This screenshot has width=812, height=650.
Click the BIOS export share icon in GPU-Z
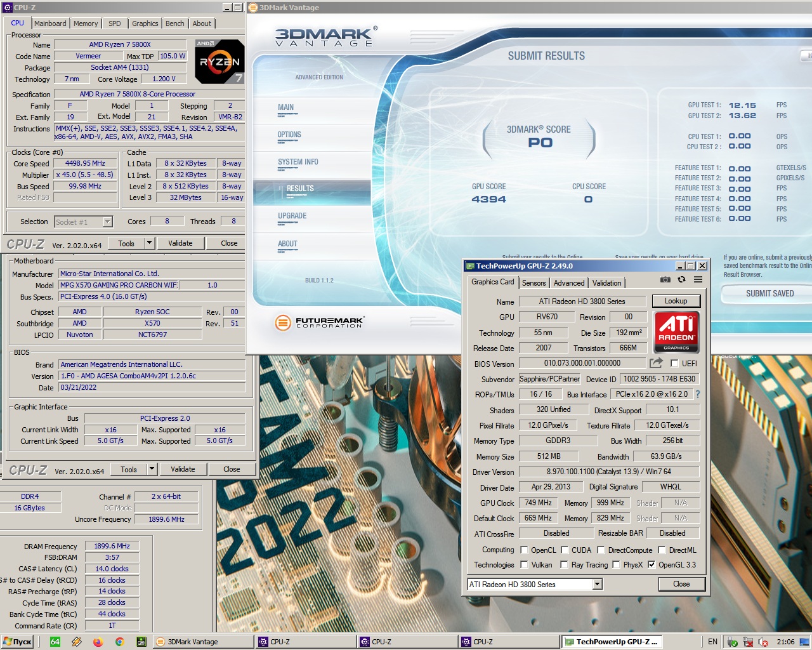656,363
